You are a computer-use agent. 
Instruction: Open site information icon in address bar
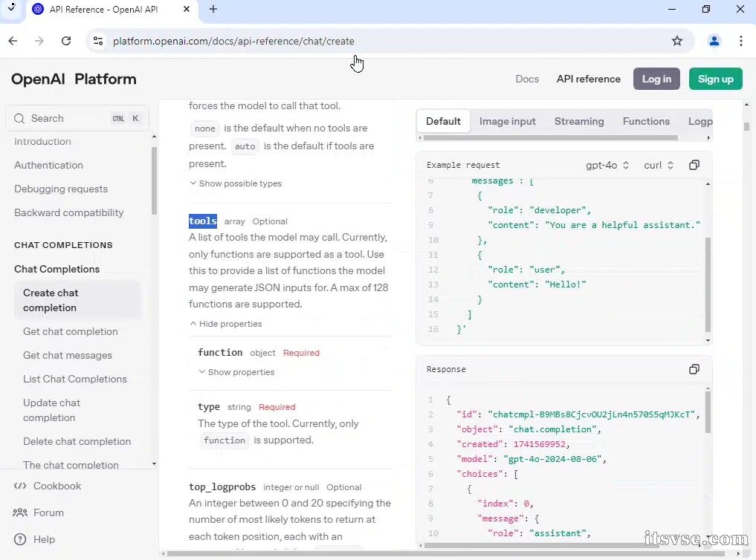[x=98, y=41]
